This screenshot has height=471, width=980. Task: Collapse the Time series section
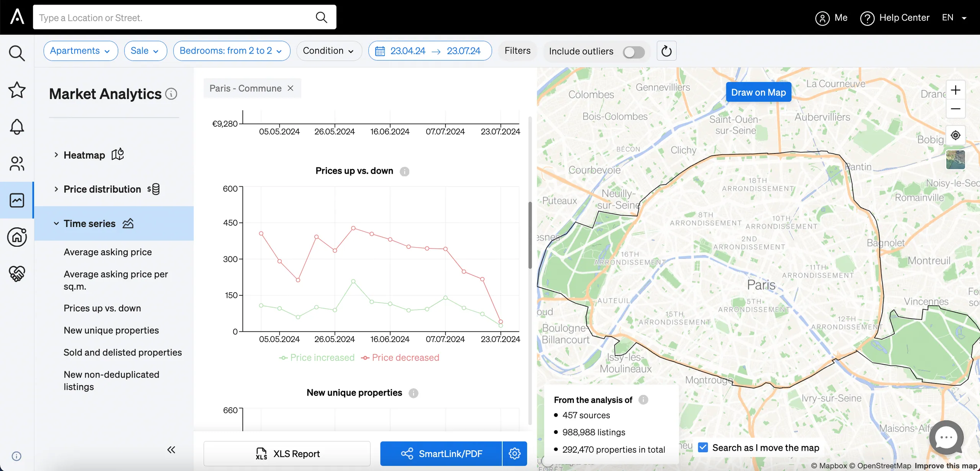[x=114, y=223]
